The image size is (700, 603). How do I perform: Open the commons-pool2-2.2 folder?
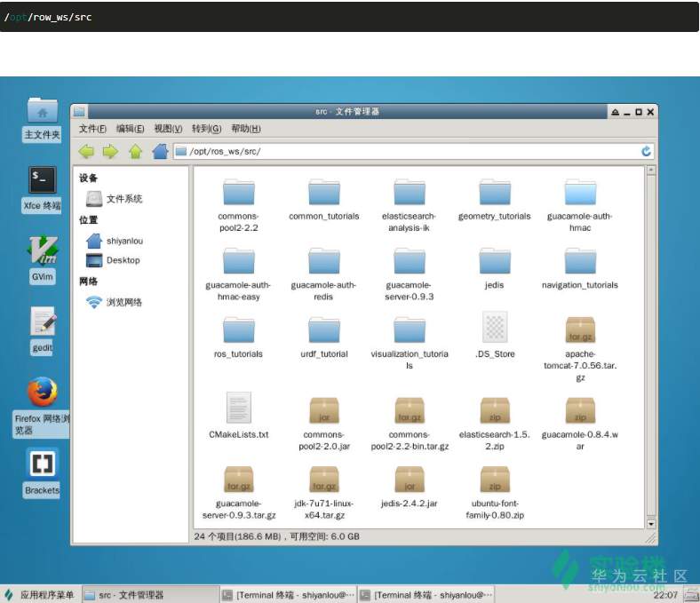[x=239, y=206]
